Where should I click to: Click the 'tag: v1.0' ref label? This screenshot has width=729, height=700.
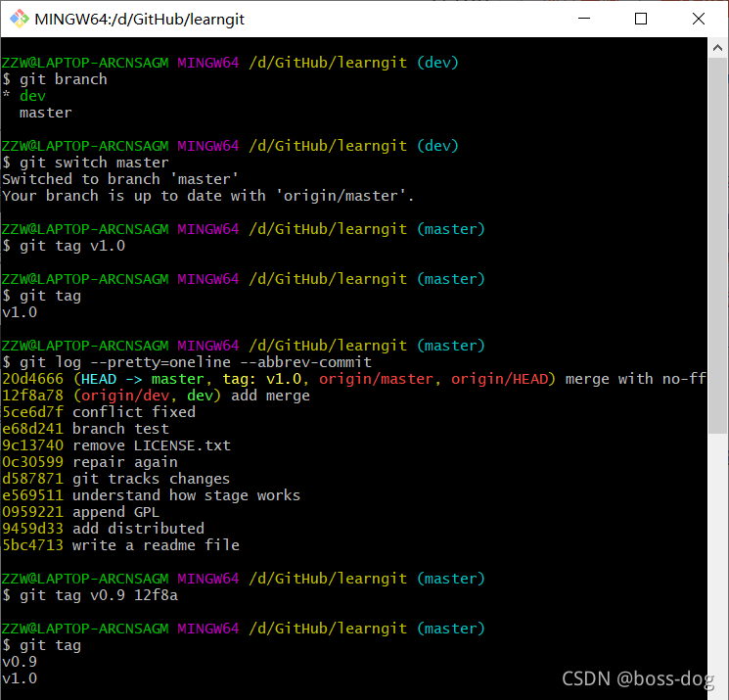pos(262,379)
